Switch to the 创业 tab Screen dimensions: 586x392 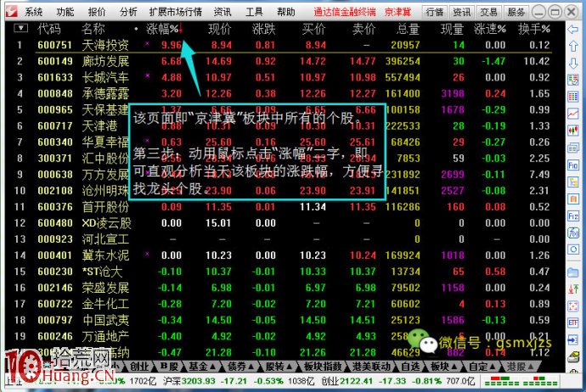click(x=139, y=367)
